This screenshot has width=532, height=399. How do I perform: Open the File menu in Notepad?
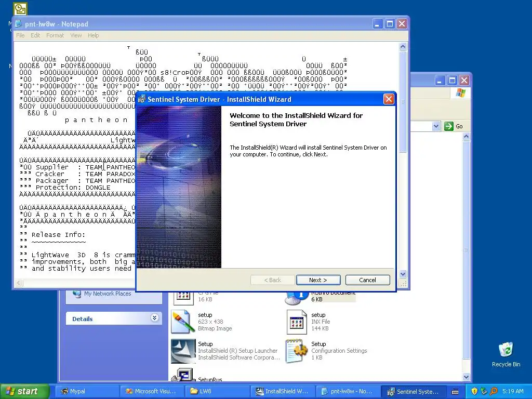pos(20,35)
